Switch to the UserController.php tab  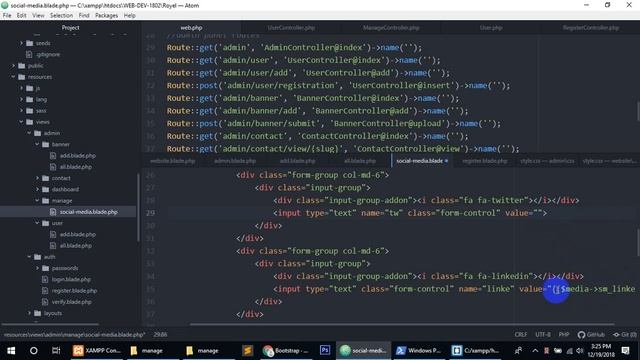[x=291, y=28]
